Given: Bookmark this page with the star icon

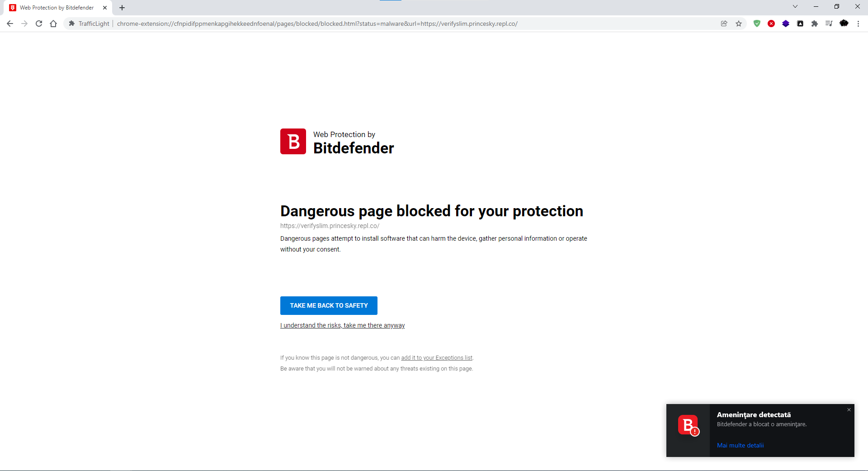Looking at the screenshot, I should [739, 24].
